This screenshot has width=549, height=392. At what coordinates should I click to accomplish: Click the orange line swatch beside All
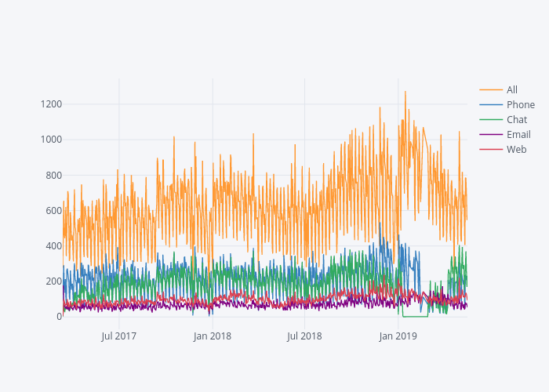pos(491,89)
